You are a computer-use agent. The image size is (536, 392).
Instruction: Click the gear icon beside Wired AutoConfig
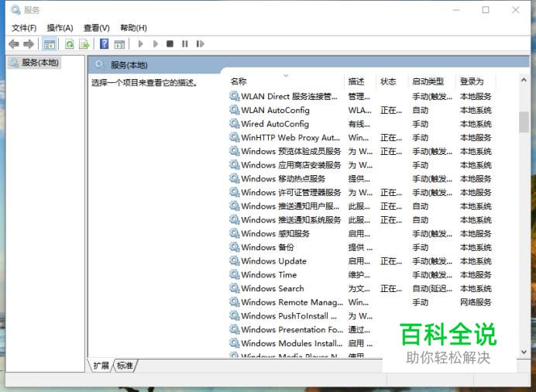(234, 124)
